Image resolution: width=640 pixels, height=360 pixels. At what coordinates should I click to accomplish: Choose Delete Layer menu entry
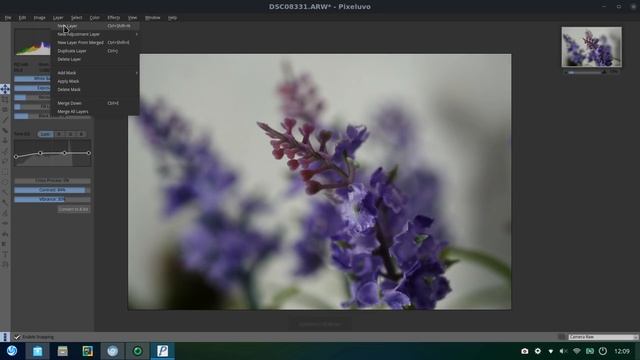(x=95, y=59)
